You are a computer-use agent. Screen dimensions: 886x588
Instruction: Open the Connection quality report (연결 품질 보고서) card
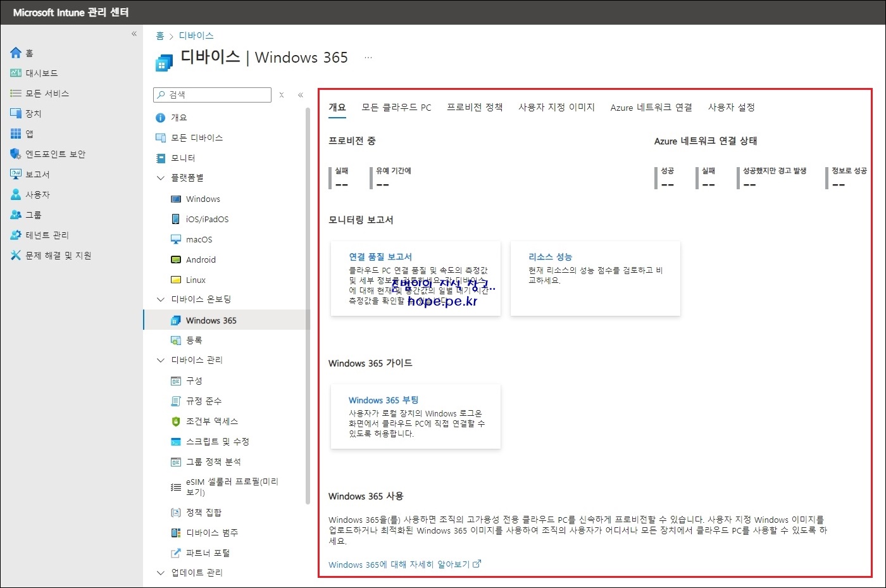416,278
